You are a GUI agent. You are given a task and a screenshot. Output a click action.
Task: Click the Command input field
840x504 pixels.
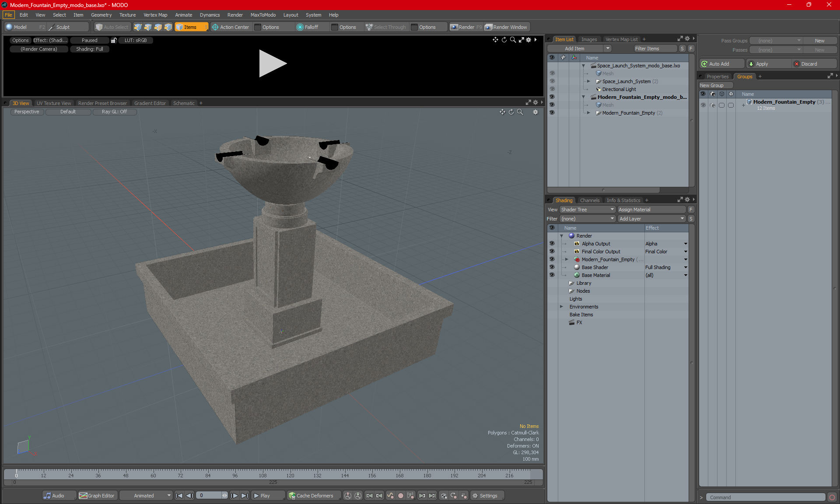point(766,497)
